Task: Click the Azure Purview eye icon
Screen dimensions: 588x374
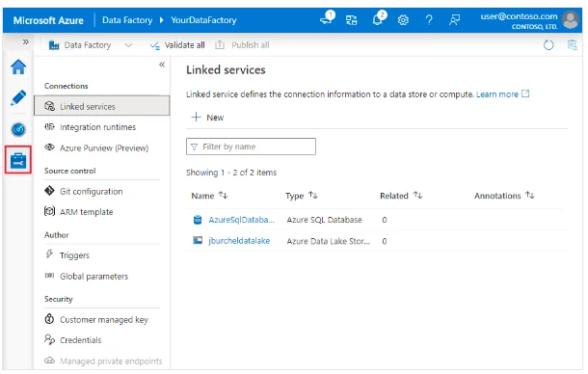Action: (x=49, y=147)
